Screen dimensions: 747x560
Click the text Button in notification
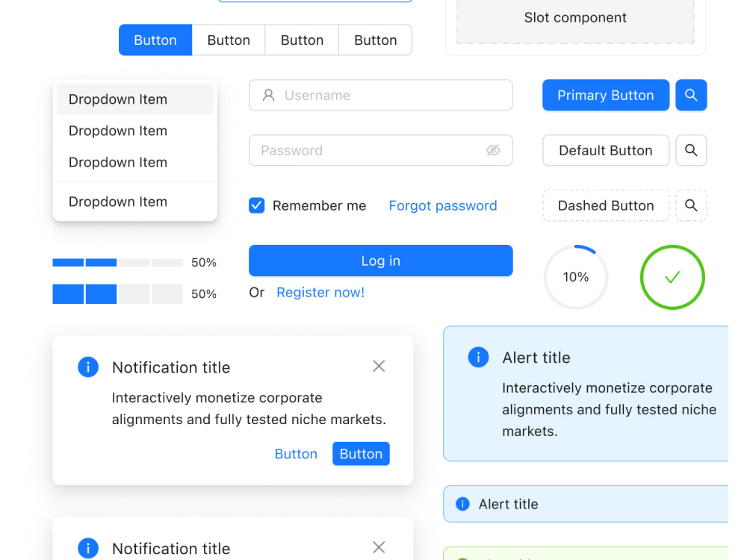pyautogui.click(x=296, y=454)
